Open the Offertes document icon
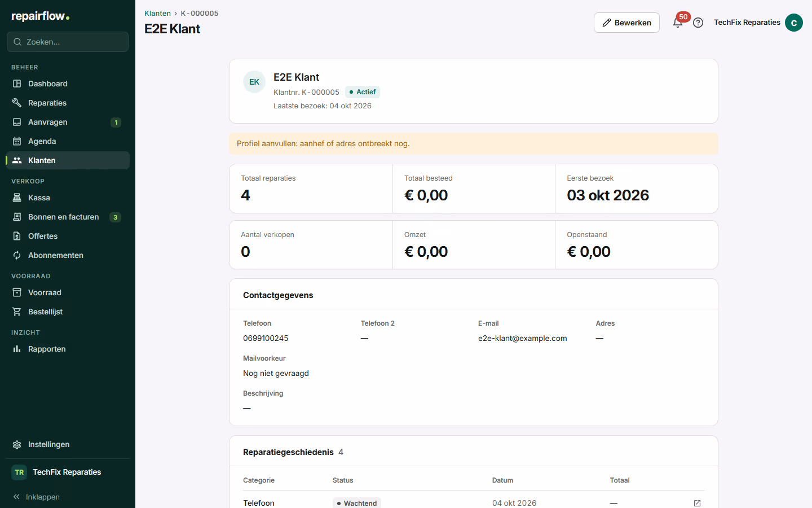 [17, 236]
